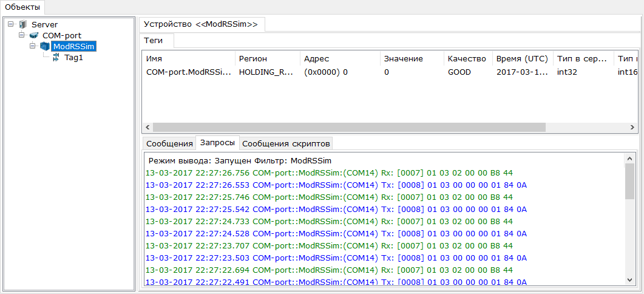
Task: Collapse the Server tree node
Action: [11, 25]
